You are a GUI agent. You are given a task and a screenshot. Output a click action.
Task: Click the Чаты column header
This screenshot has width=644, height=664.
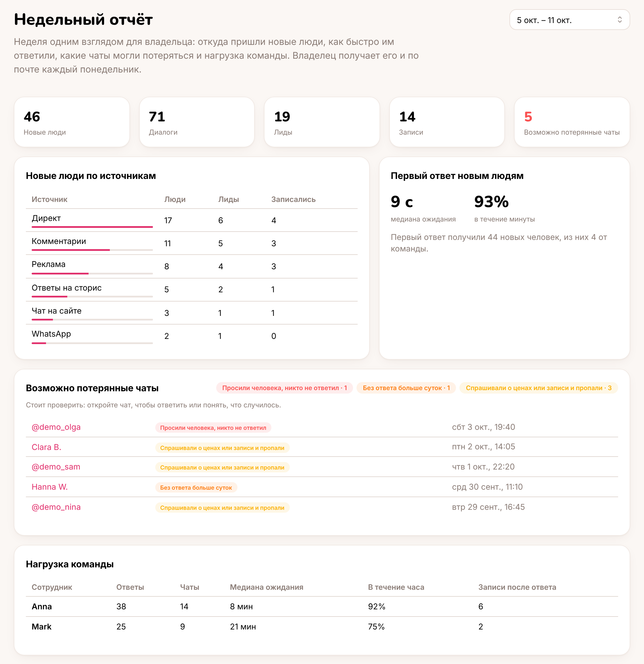click(x=190, y=587)
